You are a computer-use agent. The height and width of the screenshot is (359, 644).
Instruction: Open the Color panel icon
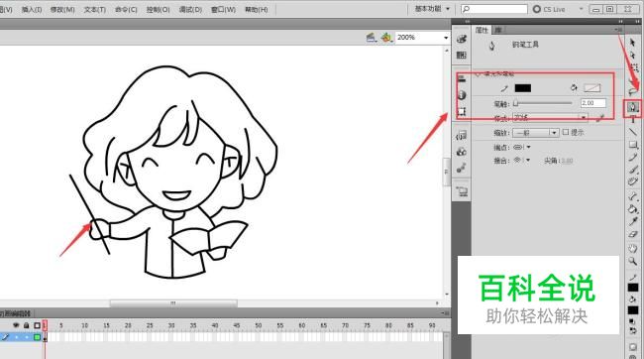(x=462, y=39)
